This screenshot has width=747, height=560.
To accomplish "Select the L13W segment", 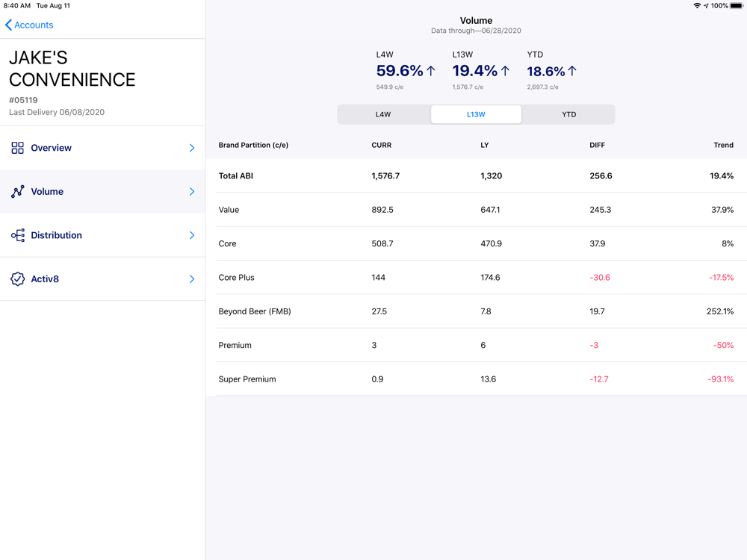I will tap(476, 114).
